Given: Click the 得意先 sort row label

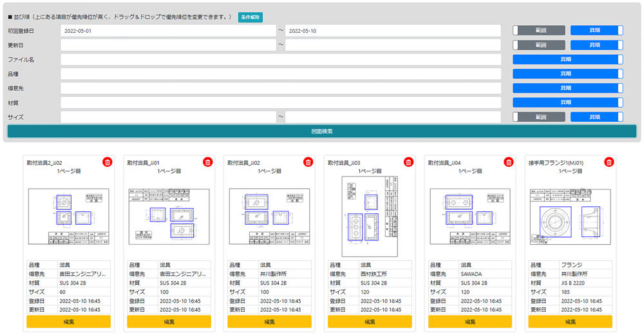Looking at the screenshot, I should (x=15, y=88).
